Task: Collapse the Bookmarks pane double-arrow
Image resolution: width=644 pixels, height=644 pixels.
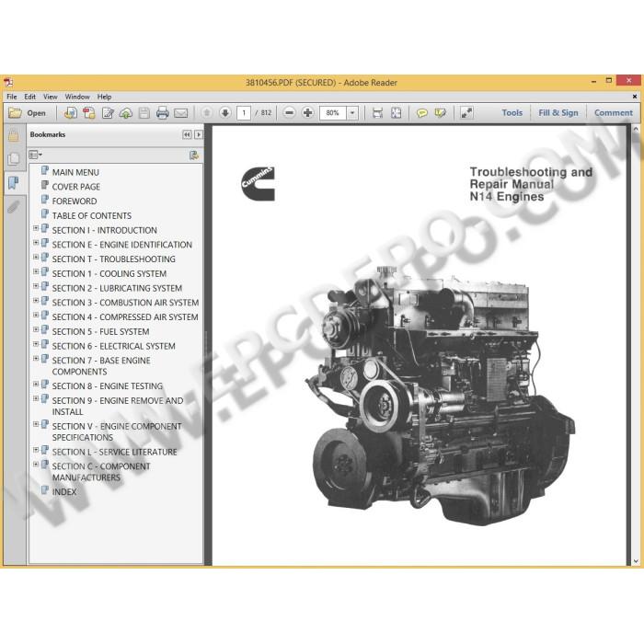Action: pyautogui.click(x=187, y=134)
